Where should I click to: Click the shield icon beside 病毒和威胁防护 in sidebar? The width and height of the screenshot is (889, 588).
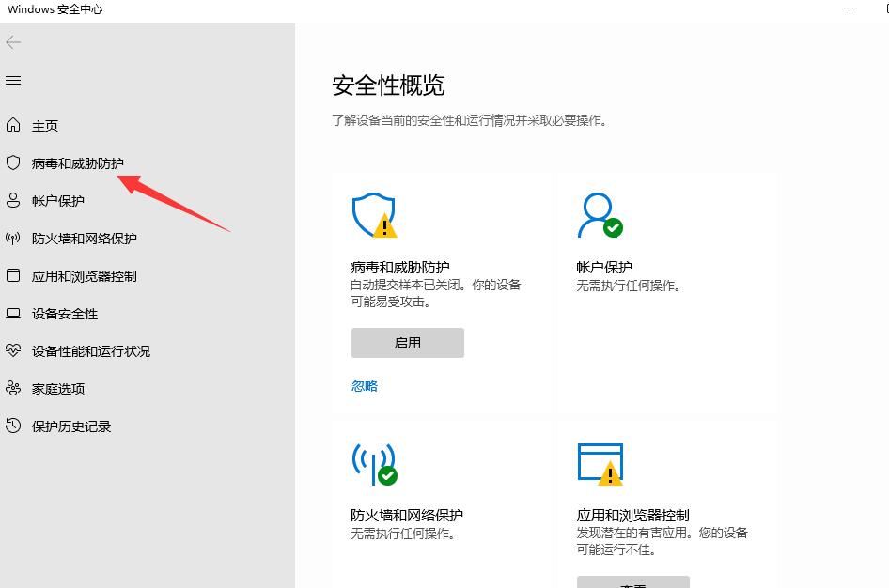(13, 162)
